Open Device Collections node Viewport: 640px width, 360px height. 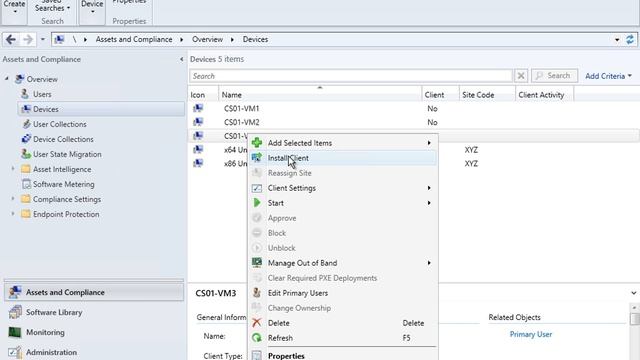[63, 139]
